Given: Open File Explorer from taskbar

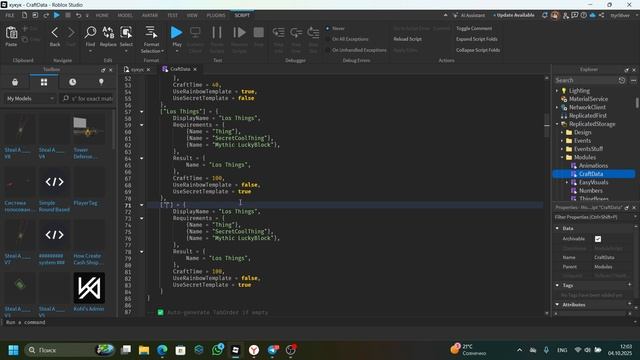Looking at the screenshot, I should [144, 350].
